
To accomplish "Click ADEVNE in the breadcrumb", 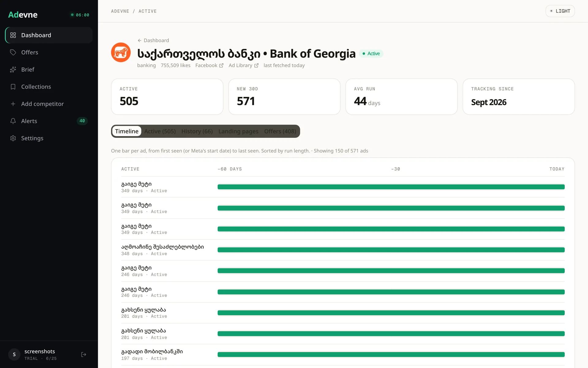I will coord(120,11).
